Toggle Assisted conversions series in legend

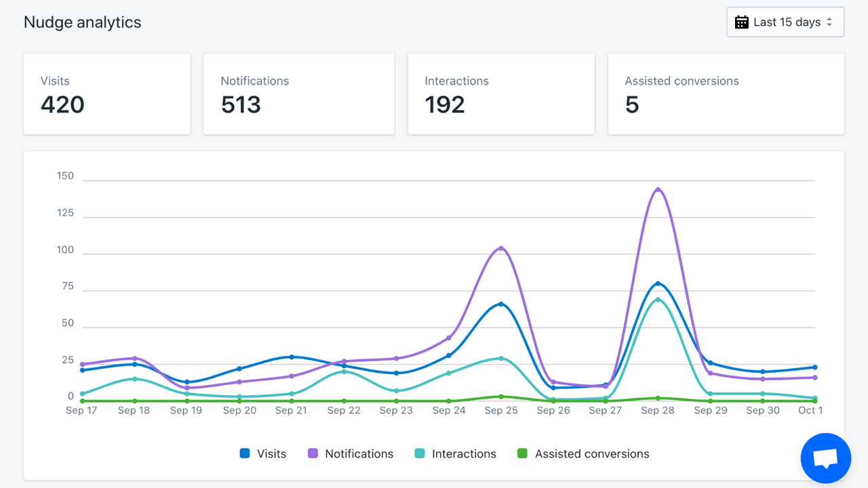[x=583, y=454]
